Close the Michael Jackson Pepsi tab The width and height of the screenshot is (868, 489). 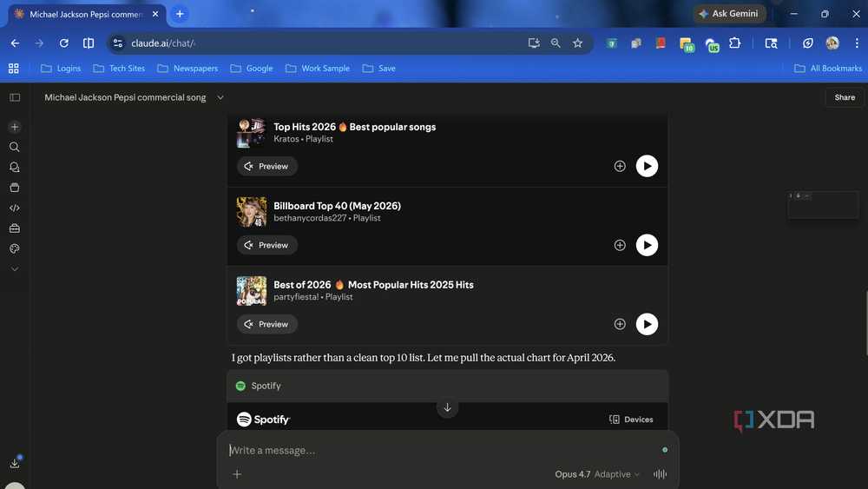pos(155,14)
